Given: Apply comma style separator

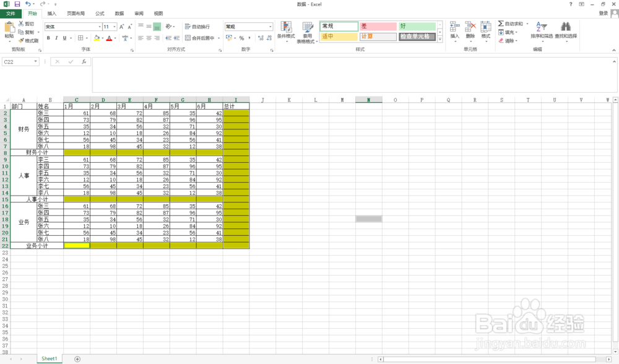Looking at the screenshot, I should [x=249, y=38].
